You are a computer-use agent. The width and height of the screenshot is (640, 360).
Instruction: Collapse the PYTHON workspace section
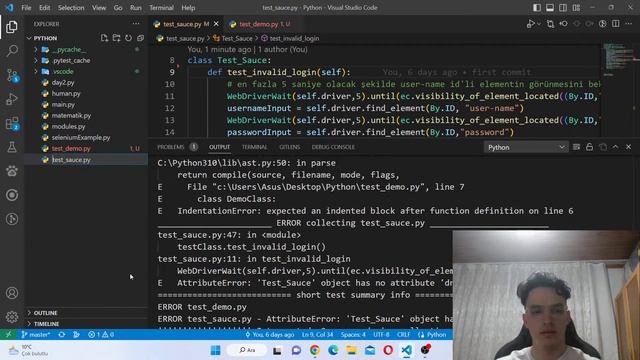pyautogui.click(x=45, y=38)
